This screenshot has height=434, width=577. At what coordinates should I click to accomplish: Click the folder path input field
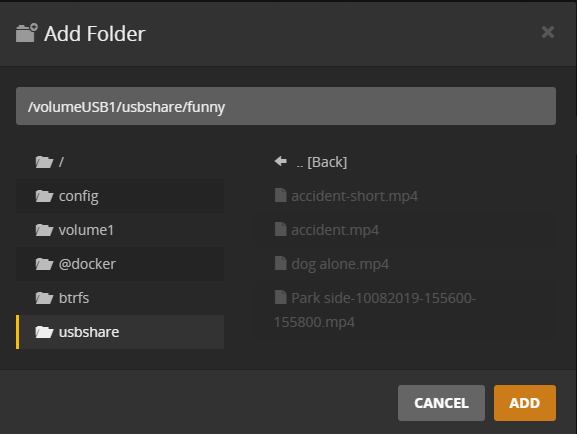click(x=286, y=106)
